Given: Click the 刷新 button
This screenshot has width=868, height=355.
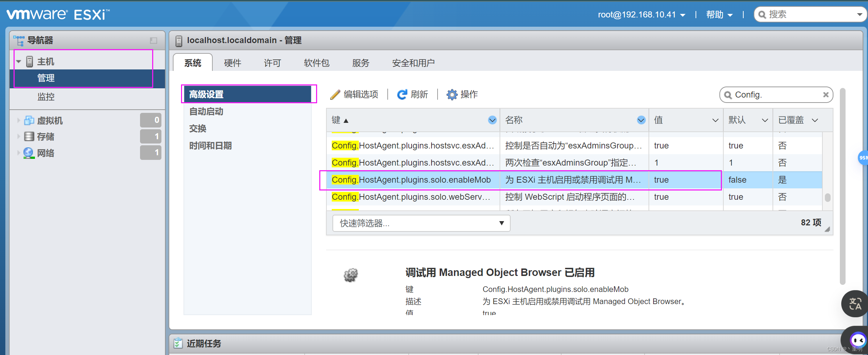Looking at the screenshot, I should point(413,94).
